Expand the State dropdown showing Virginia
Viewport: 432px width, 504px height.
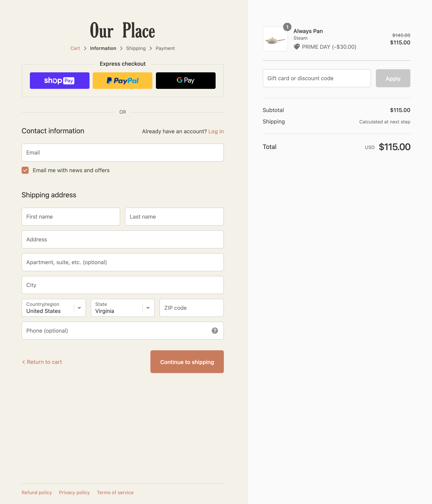point(123,308)
